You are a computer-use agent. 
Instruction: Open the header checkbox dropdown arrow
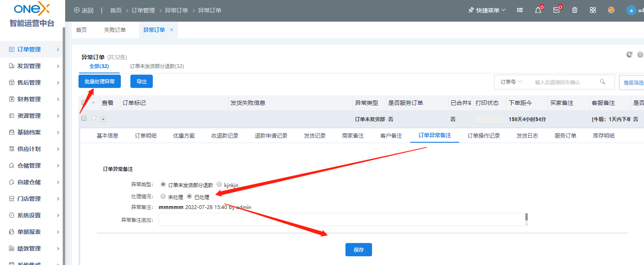click(93, 103)
